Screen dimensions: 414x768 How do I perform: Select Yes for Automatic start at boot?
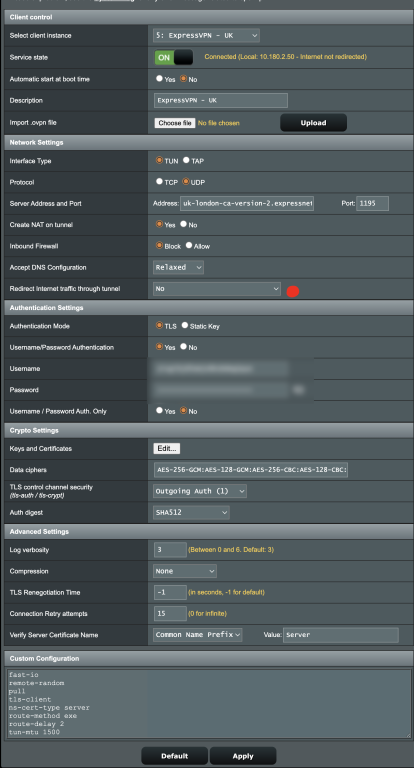coord(159,78)
